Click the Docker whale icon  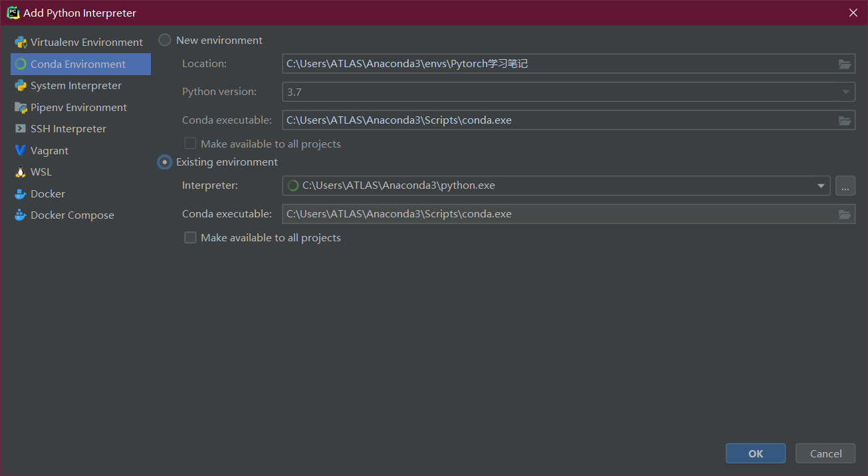coord(21,194)
